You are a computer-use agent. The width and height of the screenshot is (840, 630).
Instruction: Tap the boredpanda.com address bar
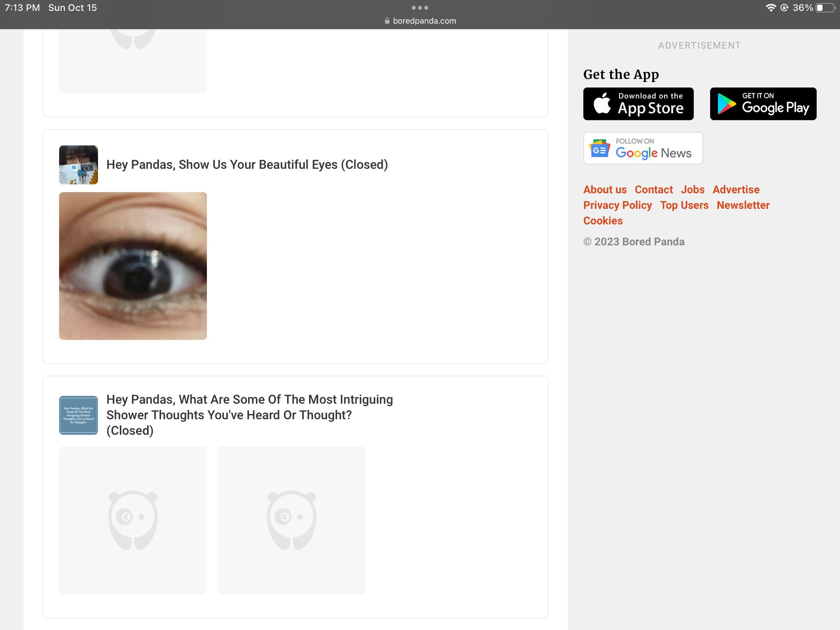[x=424, y=21]
